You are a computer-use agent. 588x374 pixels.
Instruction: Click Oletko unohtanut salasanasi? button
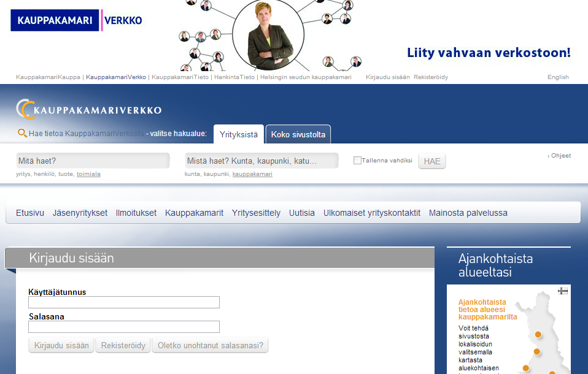211,345
